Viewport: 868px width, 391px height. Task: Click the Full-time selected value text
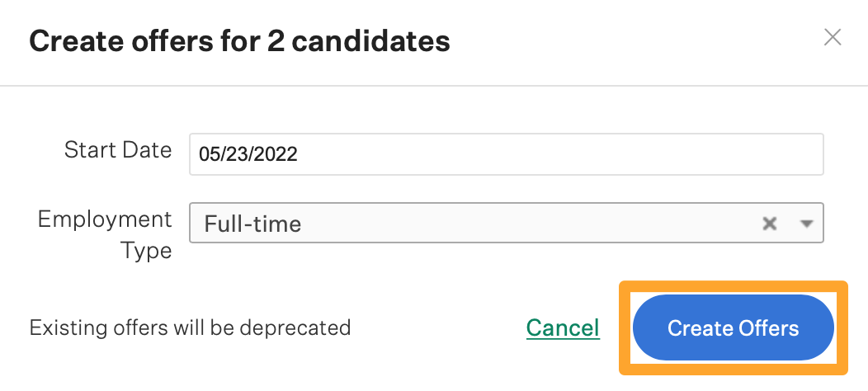click(253, 224)
